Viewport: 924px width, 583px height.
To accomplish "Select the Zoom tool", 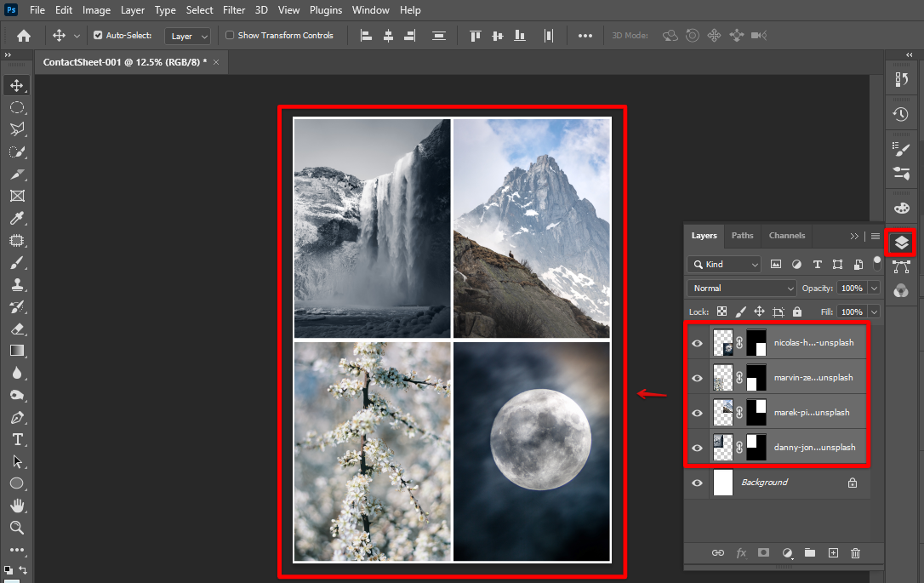I will click(x=16, y=528).
